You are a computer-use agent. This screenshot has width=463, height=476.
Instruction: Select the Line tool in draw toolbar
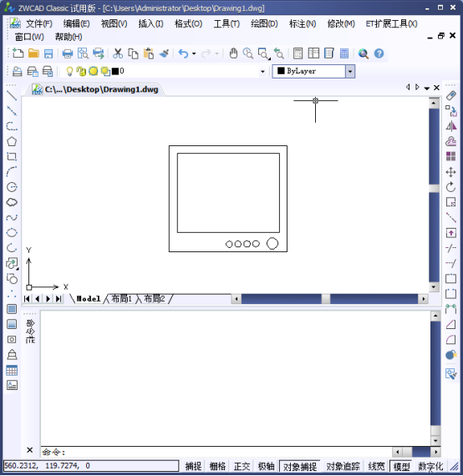(x=12, y=96)
